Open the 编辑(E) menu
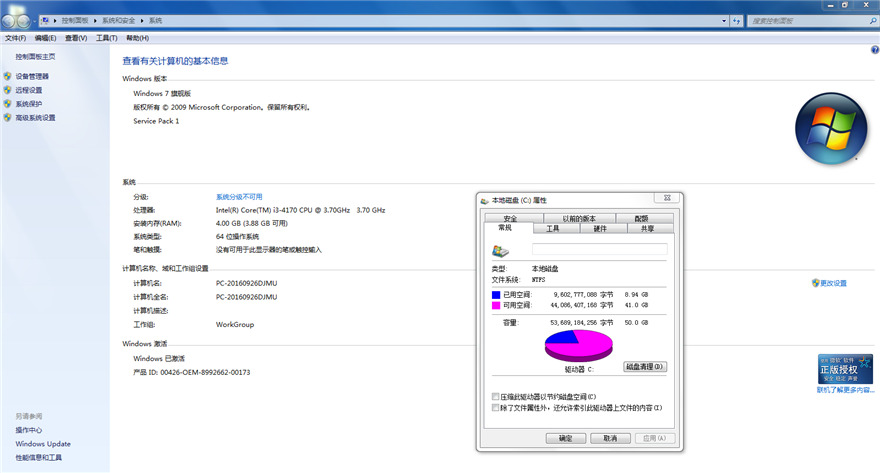The width and height of the screenshot is (880, 473). tap(45, 38)
